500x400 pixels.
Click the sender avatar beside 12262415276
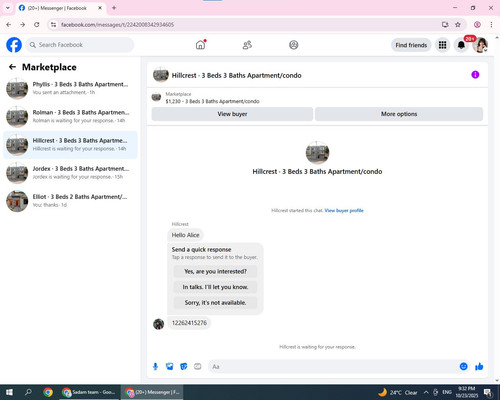[x=158, y=324]
